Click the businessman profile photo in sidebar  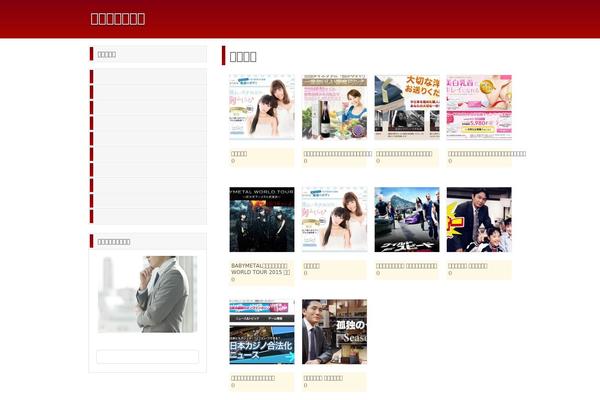click(x=147, y=294)
